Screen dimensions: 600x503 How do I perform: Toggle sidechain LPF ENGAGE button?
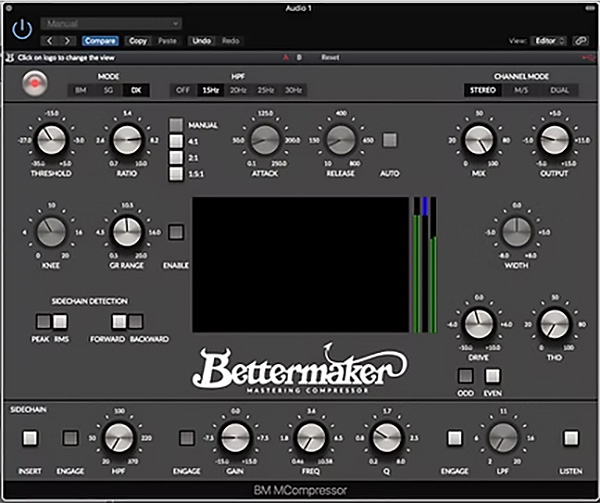(x=455, y=438)
